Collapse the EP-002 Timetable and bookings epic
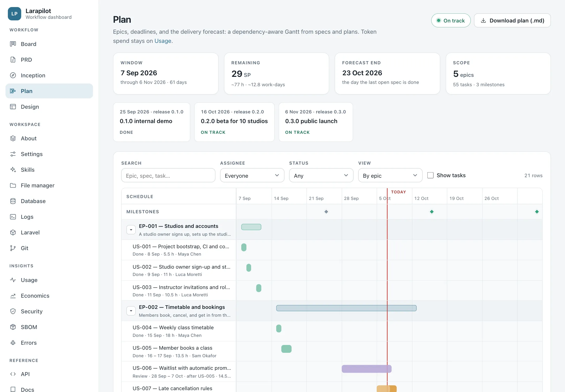Viewport: 565px width, 392px height. 131,311
